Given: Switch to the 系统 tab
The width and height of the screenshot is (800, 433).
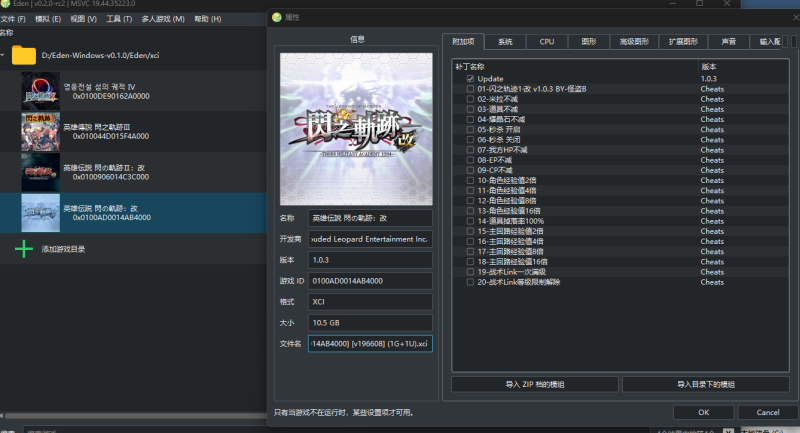Looking at the screenshot, I should (505, 42).
